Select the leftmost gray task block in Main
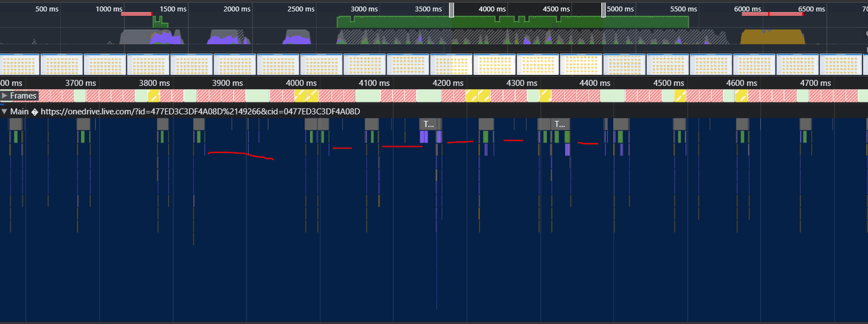Screen dimensions: 868x324 pyautogui.click(x=16, y=124)
